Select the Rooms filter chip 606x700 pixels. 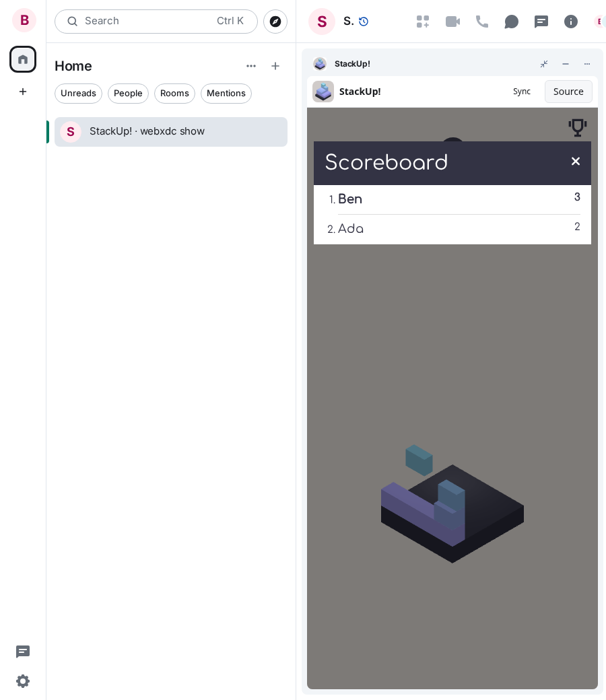174,94
